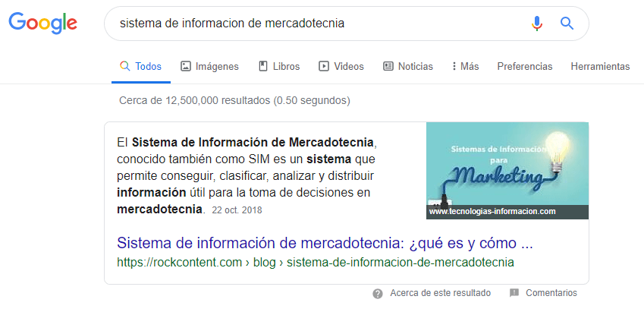Open the 'Sistema de información de mercadotecnia' result title

tap(325, 244)
